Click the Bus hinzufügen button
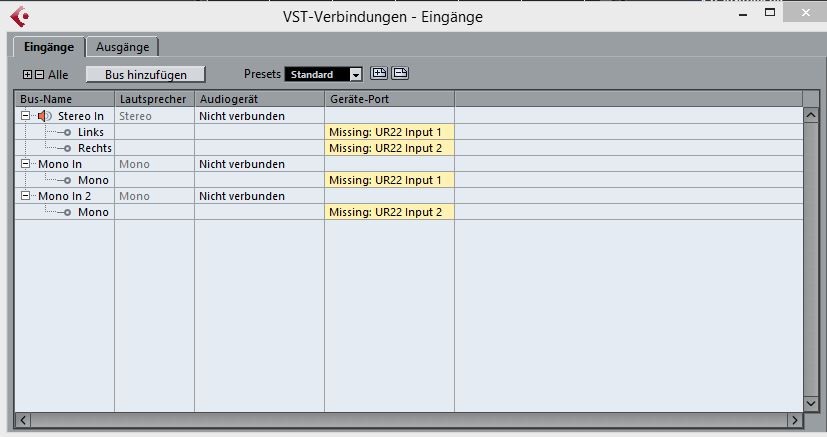 coord(146,74)
